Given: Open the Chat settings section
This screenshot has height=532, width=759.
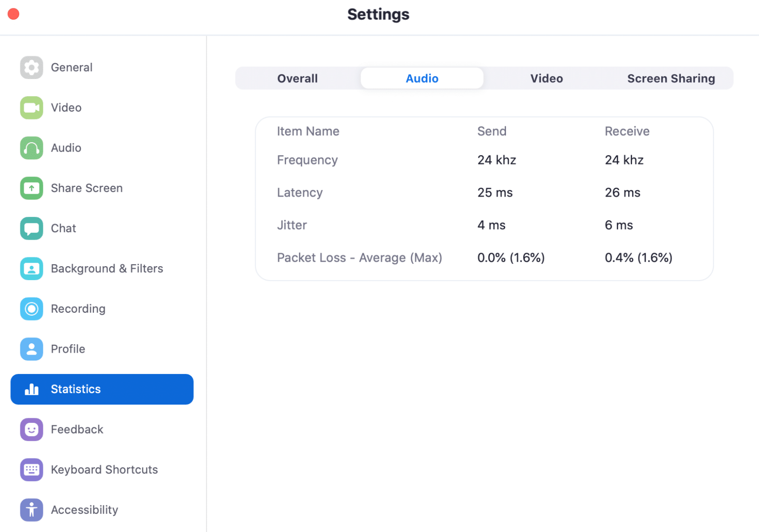Looking at the screenshot, I should 63,228.
